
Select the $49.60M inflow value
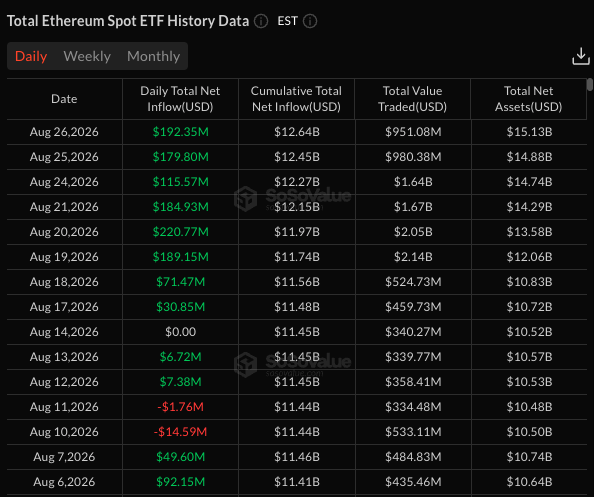[180, 457]
